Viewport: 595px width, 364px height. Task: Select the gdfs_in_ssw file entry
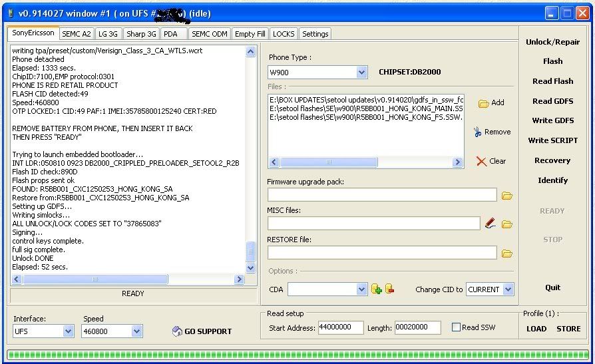(366, 100)
